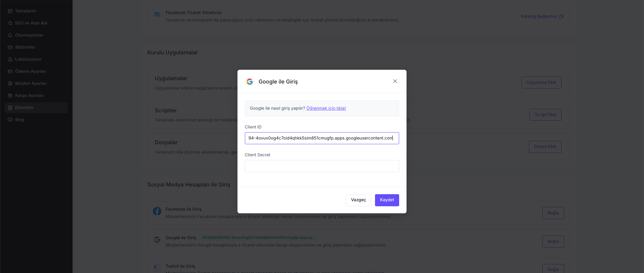Screen dimensions: 644x273
Task: Click the Twitch ile Giriş title
Action: [180, 266]
